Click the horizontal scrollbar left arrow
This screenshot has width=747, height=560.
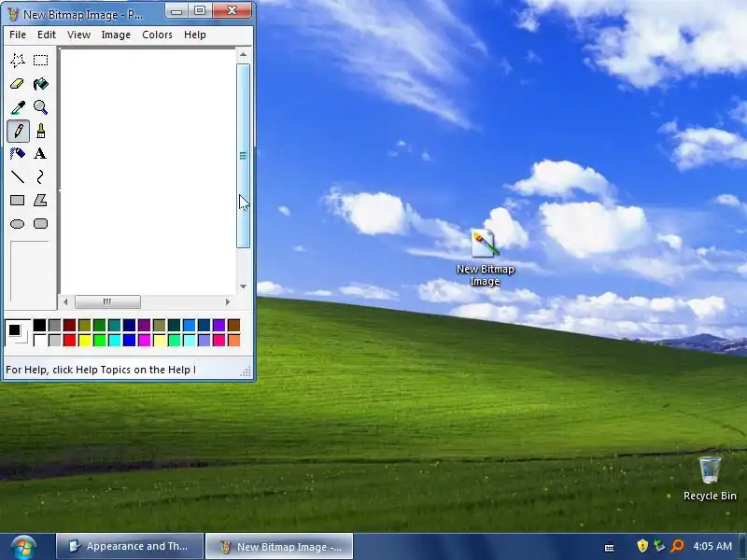pos(65,301)
